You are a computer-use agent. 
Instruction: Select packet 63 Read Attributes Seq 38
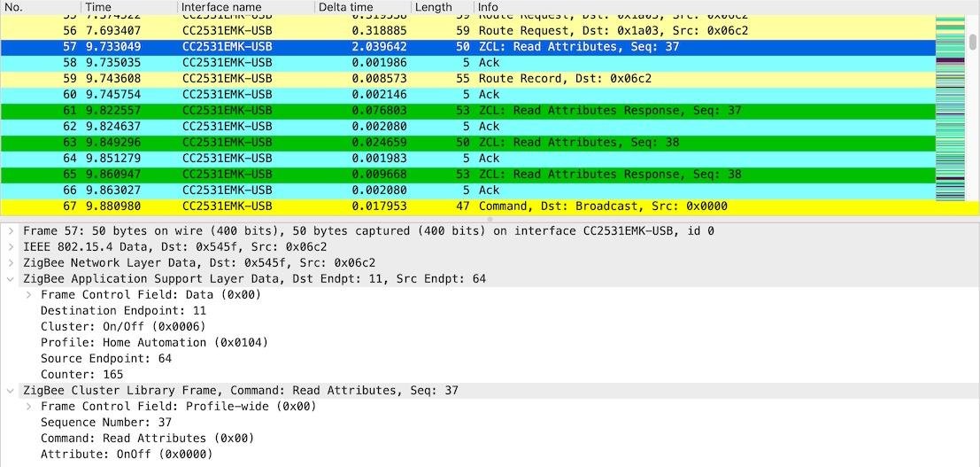[467, 143]
